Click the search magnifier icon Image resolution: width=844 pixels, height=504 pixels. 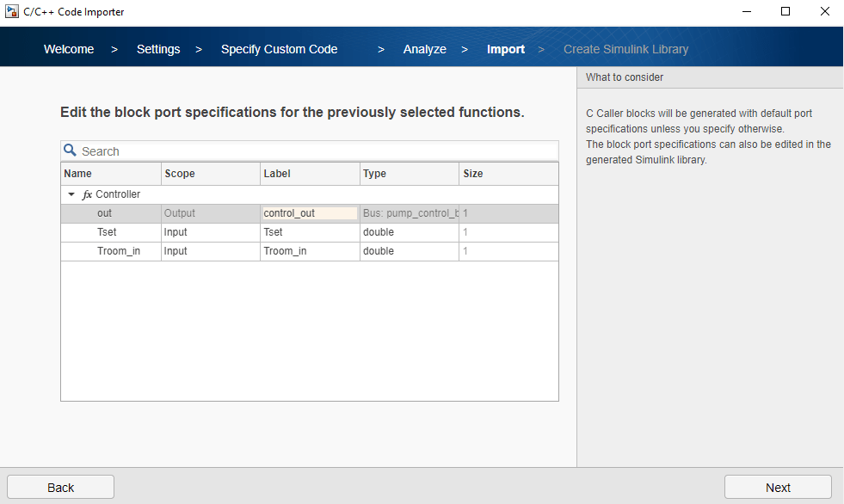pyautogui.click(x=71, y=151)
